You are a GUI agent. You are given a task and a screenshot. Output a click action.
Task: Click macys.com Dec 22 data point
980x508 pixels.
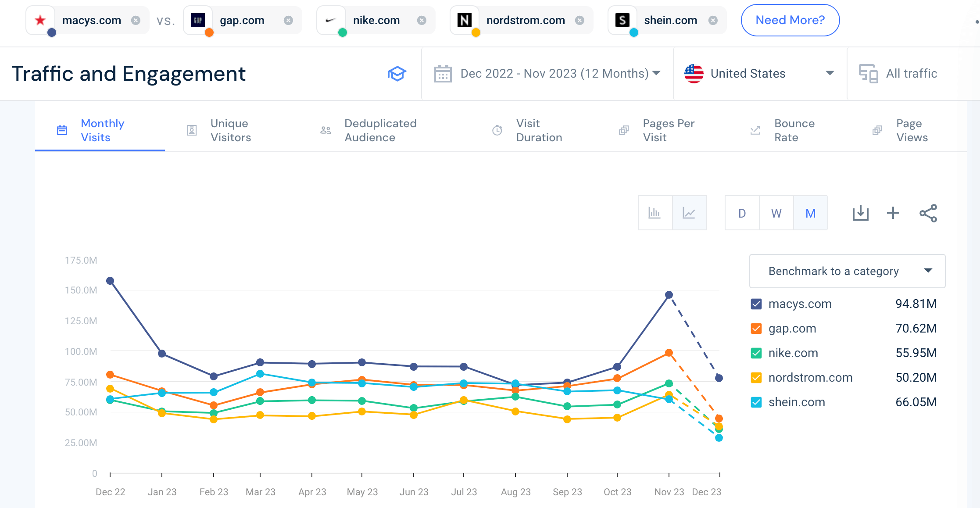110,281
